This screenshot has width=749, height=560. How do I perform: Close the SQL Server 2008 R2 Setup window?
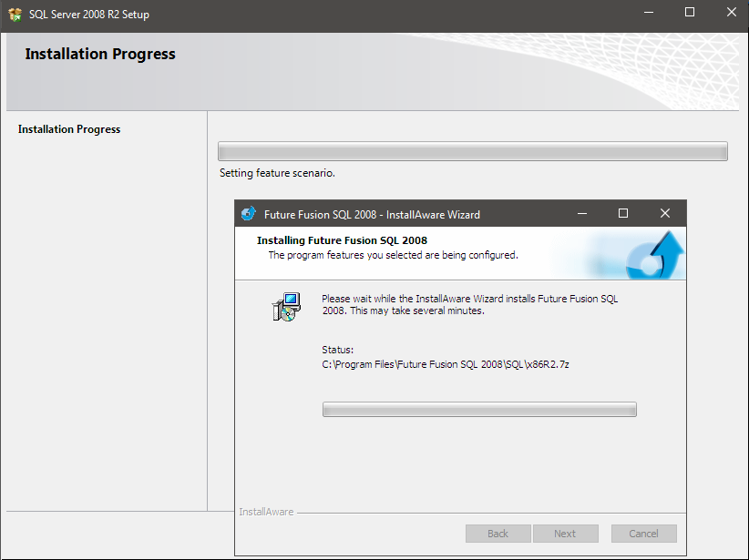coord(732,13)
